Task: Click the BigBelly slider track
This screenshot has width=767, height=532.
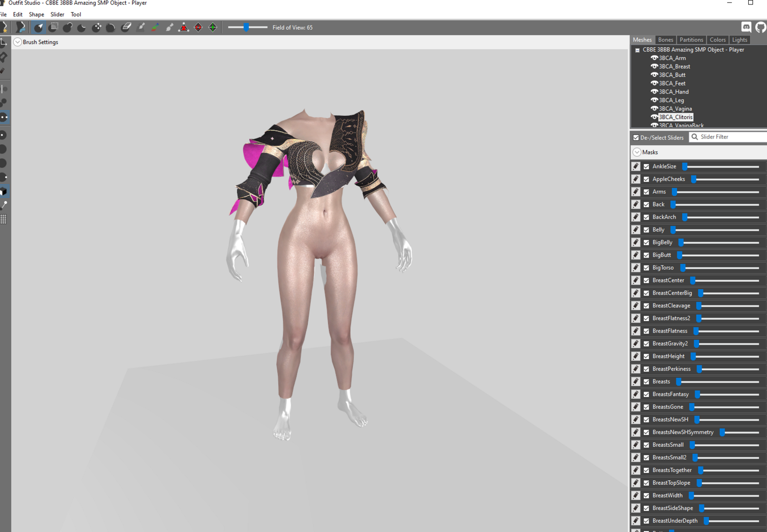Action: (x=719, y=242)
